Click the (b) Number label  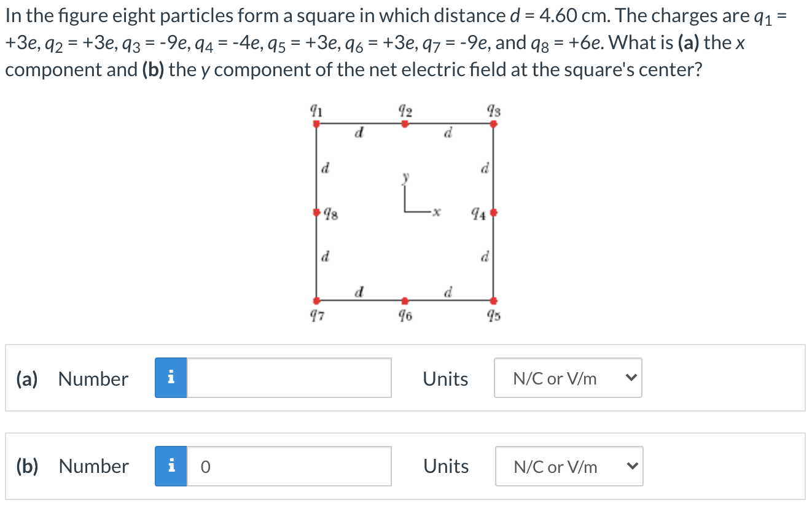(72, 466)
